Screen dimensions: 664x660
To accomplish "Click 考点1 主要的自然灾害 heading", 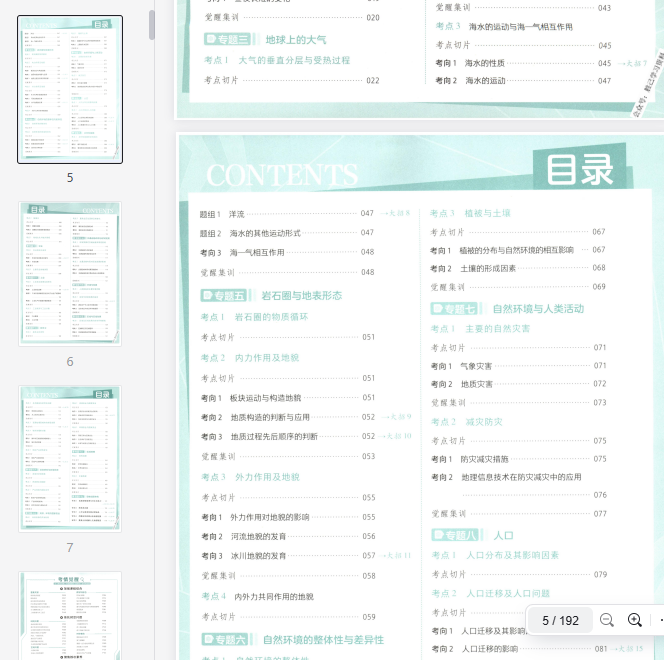I will coord(480,329).
